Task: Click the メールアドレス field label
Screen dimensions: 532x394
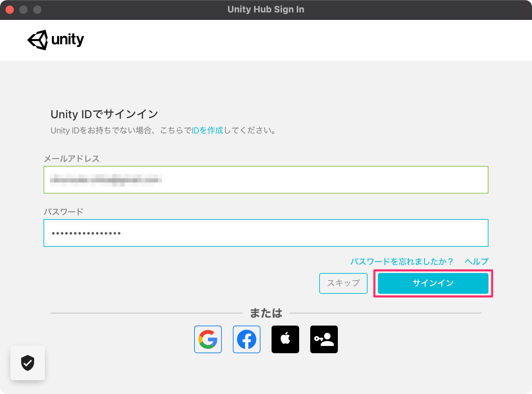Action: [72, 159]
